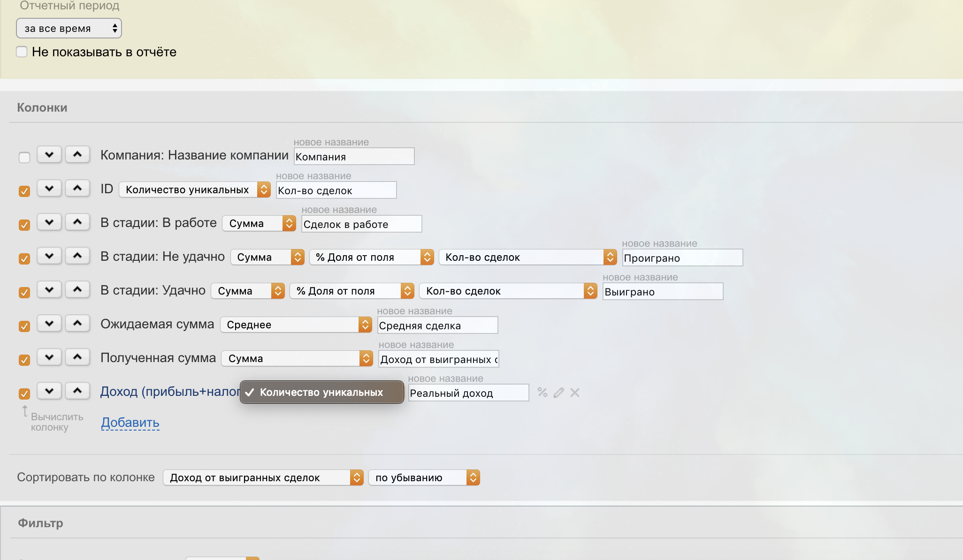
Task: Open the 'за все время' period dropdown
Action: coord(69,28)
